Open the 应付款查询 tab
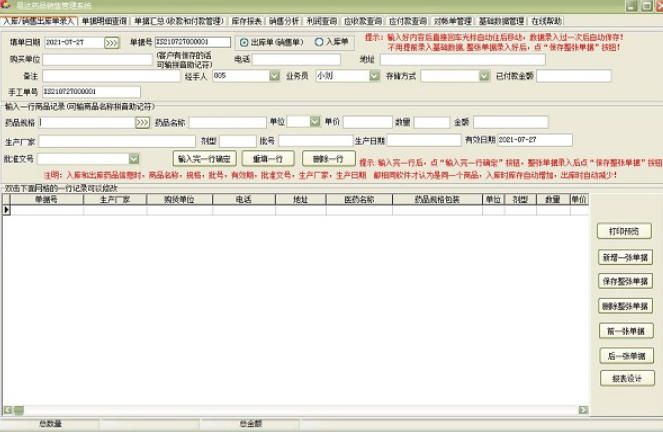Image resolution: width=663 pixels, height=432 pixels. point(408,21)
